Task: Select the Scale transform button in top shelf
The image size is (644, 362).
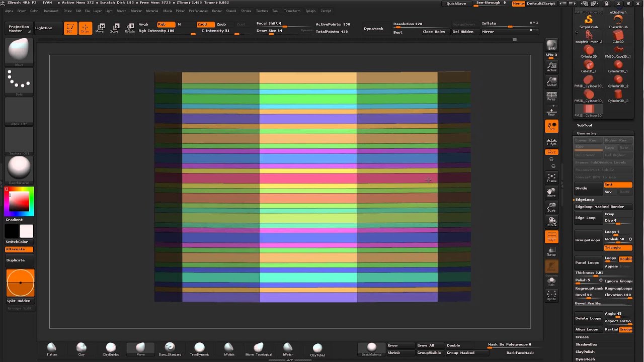Action: 115,28
